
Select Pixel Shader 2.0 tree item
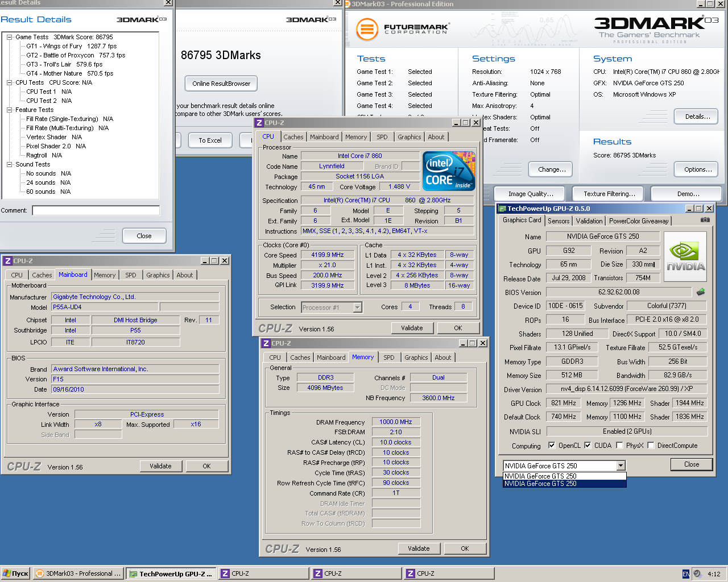tap(56, 146)
